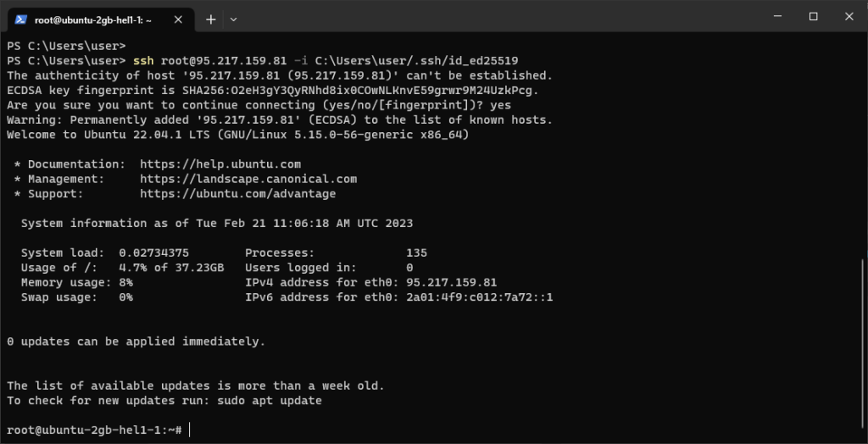This screenshot has width=868, height=444.
Task: Click the SHA256 ECDSA key fingerprint text
Action: (360, 91)
